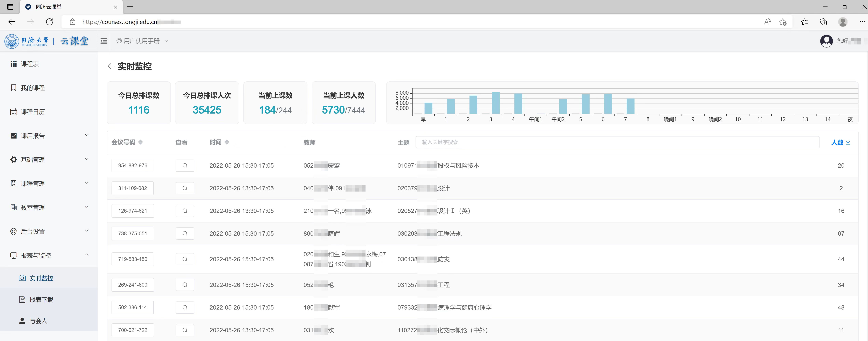The width and height of the screenshot is (868, 341).
Task: Click download icon next to 人数 header
Action: coord(848,142)
